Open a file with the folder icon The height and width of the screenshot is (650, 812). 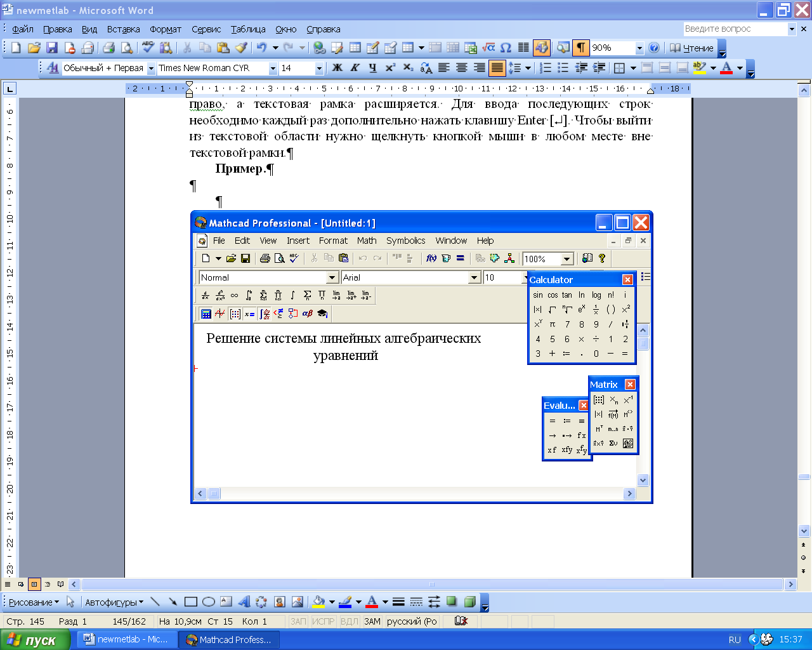tap(34, 48)
